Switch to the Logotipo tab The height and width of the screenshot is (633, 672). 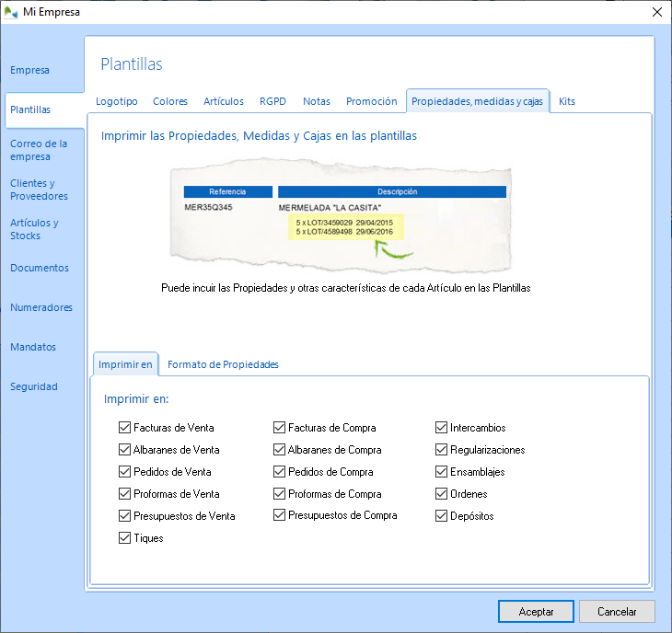[x=117, y=101]
